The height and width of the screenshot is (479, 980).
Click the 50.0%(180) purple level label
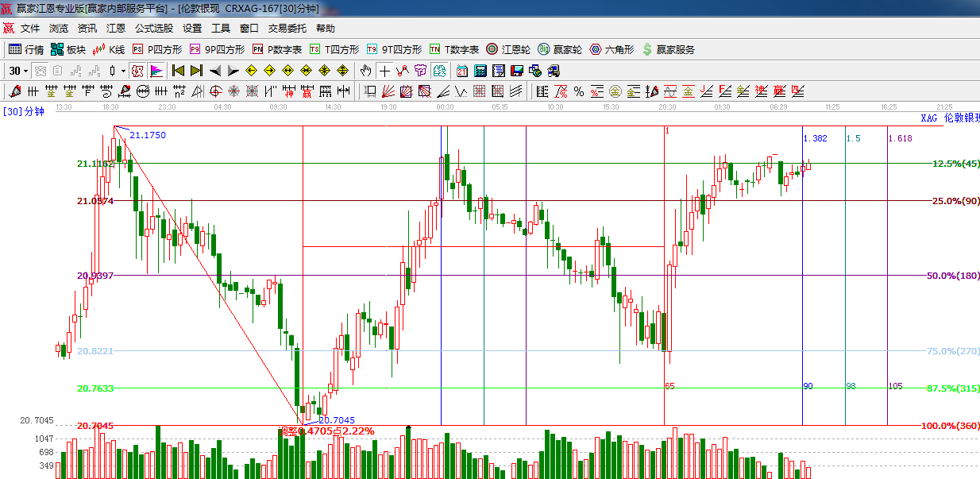coord(953,276)
